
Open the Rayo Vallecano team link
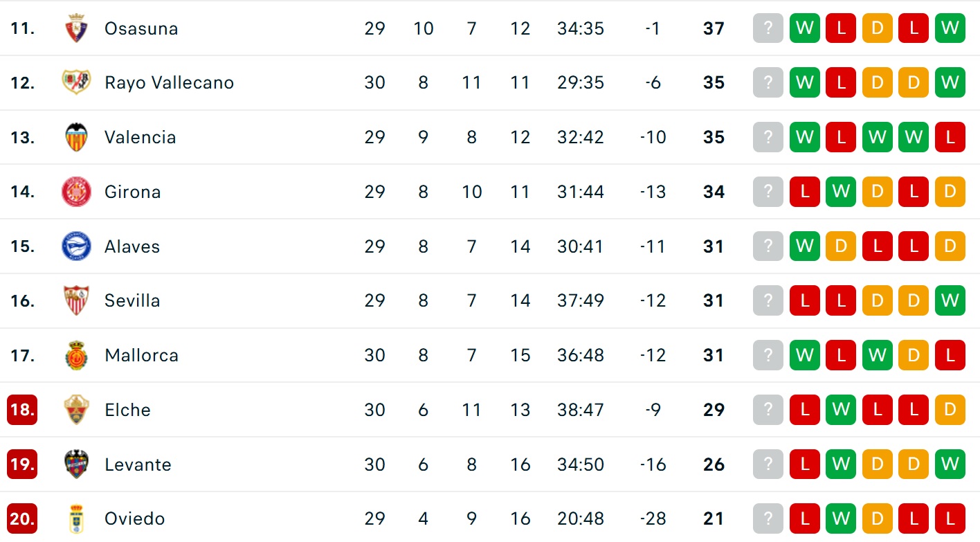[x=169, y=83]
